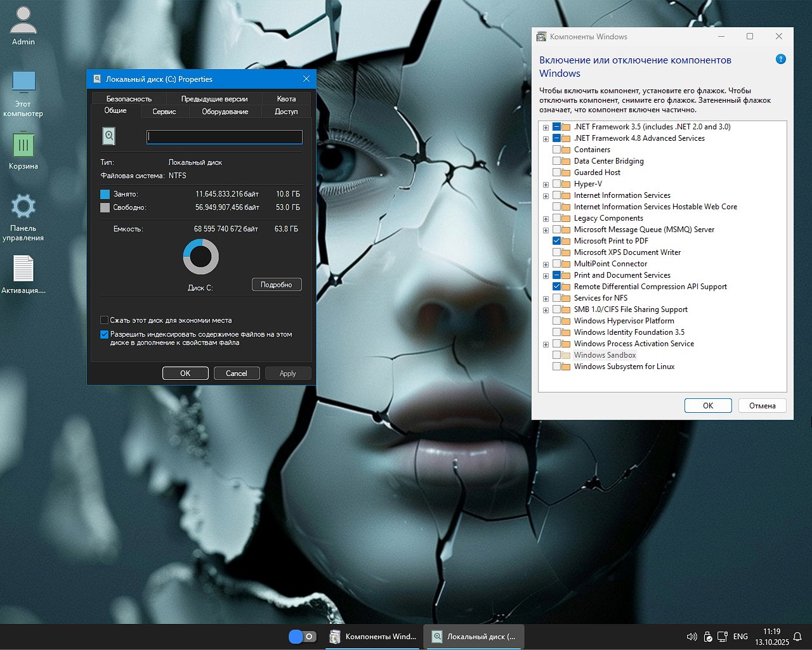Check Сжать этот диск для экономии места

tap(105, 320)
